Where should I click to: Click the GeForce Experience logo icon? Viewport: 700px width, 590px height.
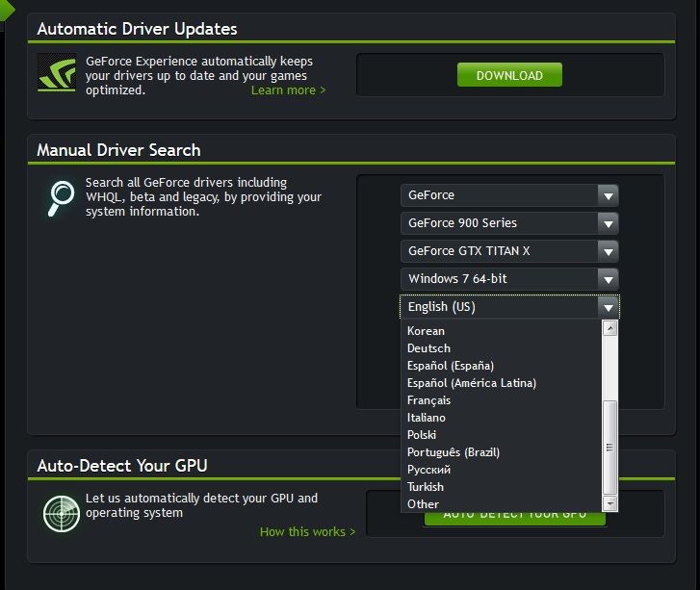57,73
